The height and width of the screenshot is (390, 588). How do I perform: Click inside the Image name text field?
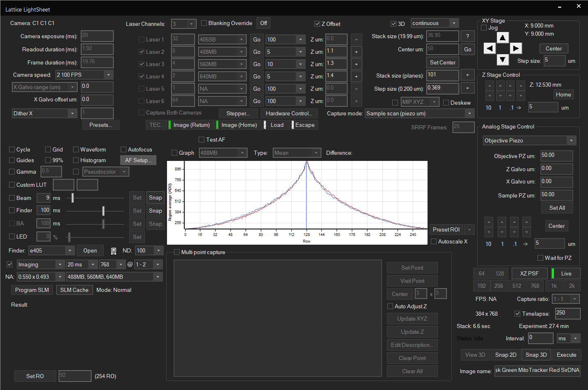pyautogui.click(x=538, y=371)
